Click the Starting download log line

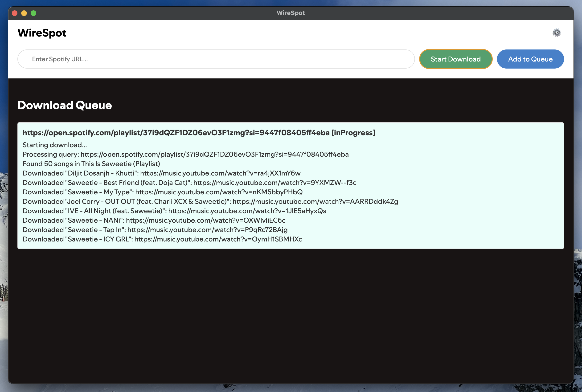[x=55, y=145]
